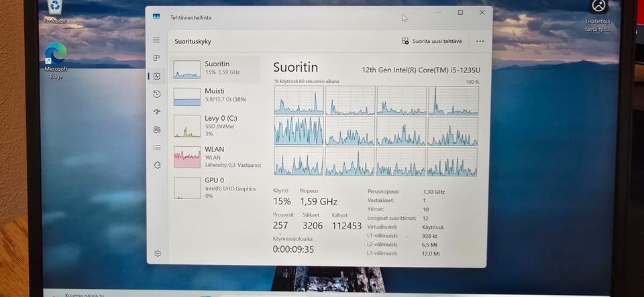Click the 12th Gen Intel Core i5-1235U label
The image size is (644, 297).
[x=421, y=70]
